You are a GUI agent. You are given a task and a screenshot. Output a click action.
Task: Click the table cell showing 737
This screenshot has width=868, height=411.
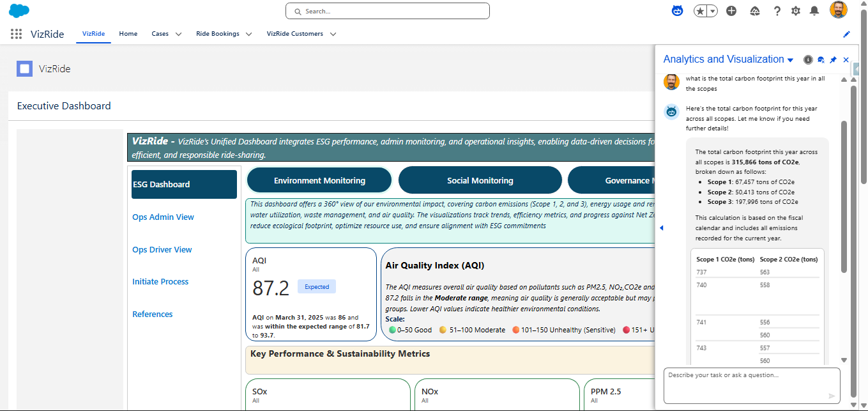point(701,272)
